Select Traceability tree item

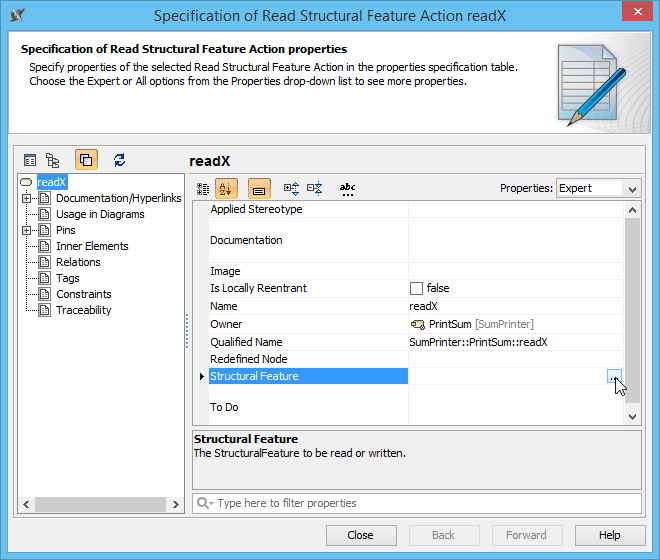(x=84, y=310)
